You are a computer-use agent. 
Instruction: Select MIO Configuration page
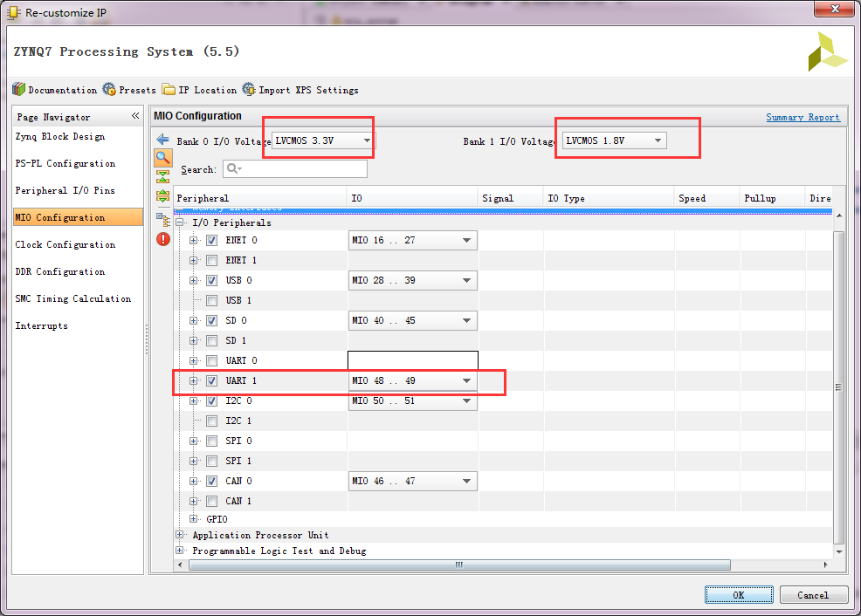pyautogui.click(x=78, y=217)
